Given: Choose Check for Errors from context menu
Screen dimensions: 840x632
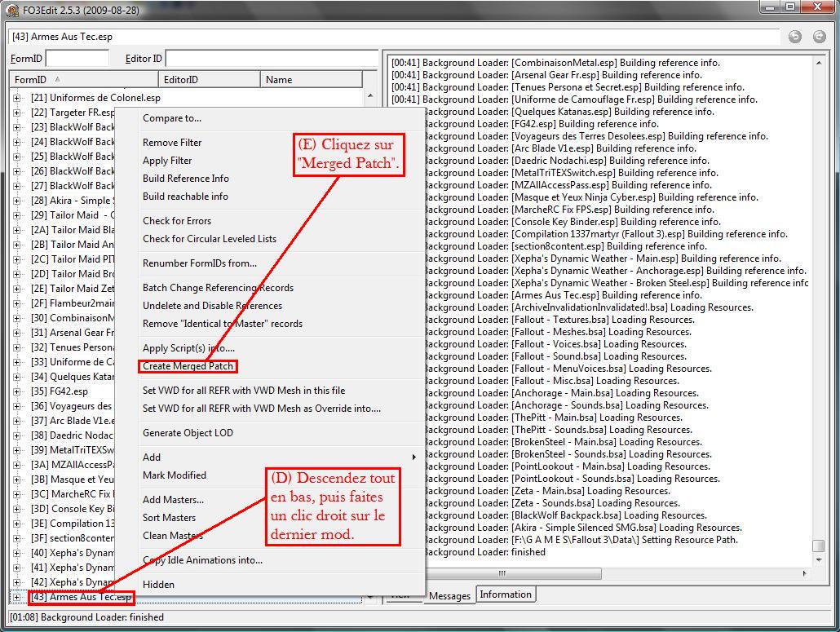Looking at the screenshot, I should tap(177, 221).
